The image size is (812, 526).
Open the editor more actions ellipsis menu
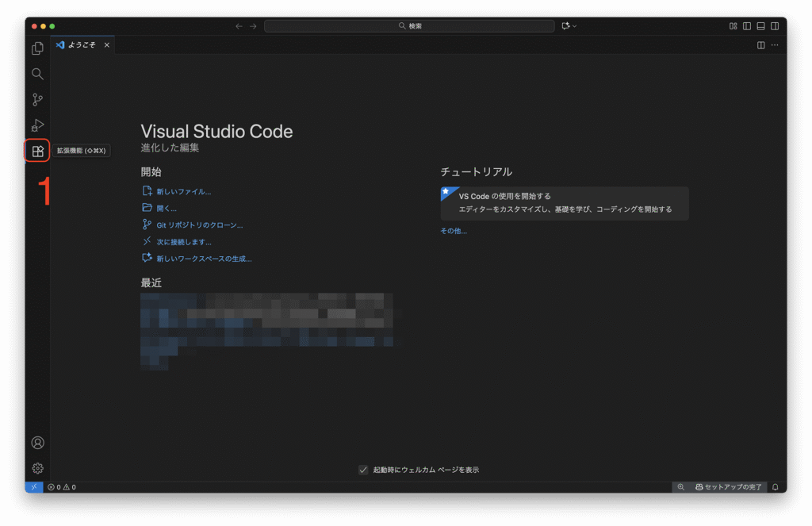[x=775, y=45]
